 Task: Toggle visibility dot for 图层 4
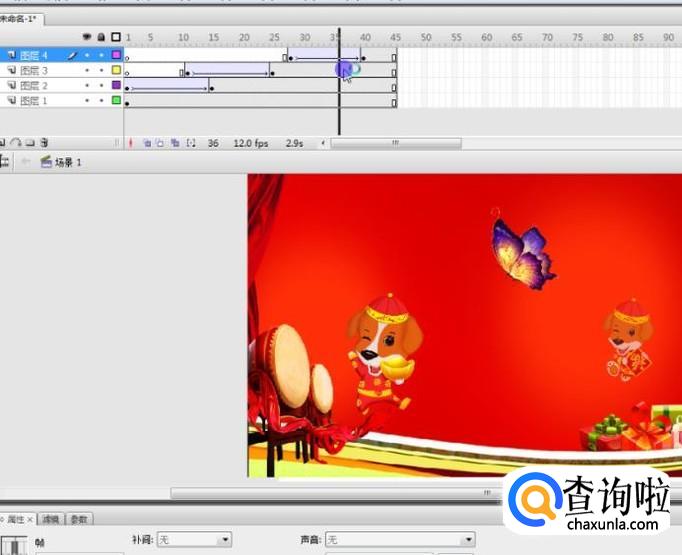pyautogui.click(x=87, y=55)
